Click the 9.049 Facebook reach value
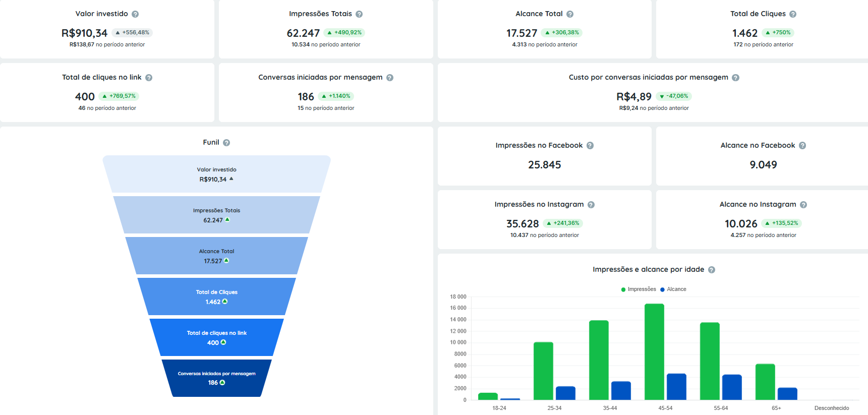 click(764, 165)
